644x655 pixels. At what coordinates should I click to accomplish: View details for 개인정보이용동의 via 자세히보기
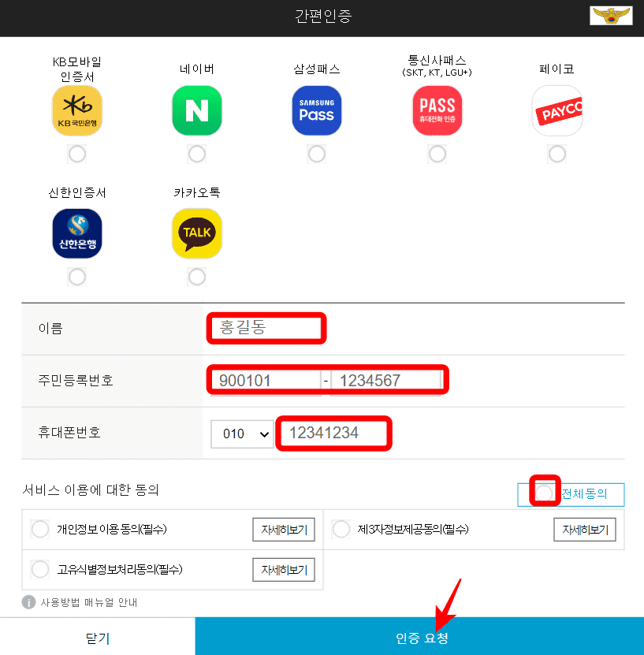(284, 530)
